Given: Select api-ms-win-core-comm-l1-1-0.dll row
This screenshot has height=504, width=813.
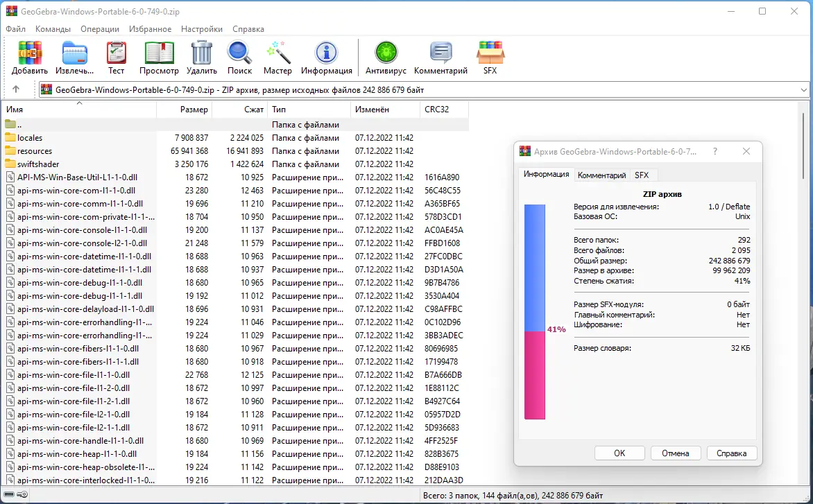Looking at the screenshot, I should point(235,204).
